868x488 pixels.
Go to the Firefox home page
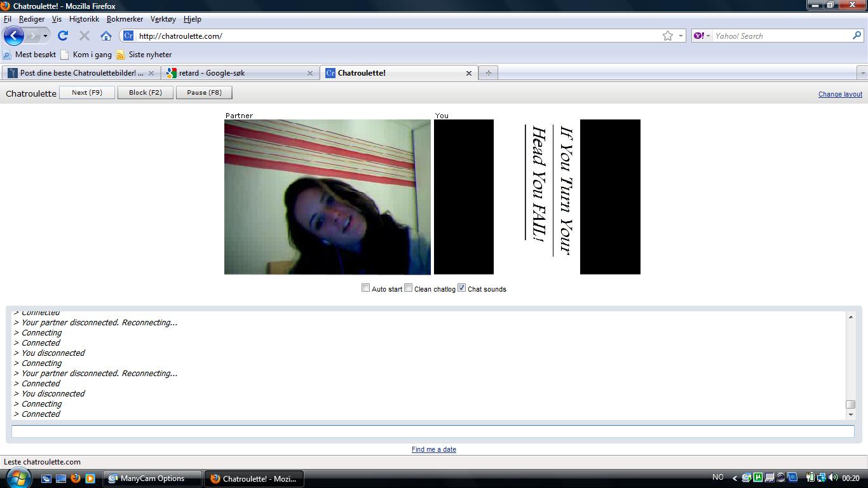pyautogui.click(x=105, y=36)
